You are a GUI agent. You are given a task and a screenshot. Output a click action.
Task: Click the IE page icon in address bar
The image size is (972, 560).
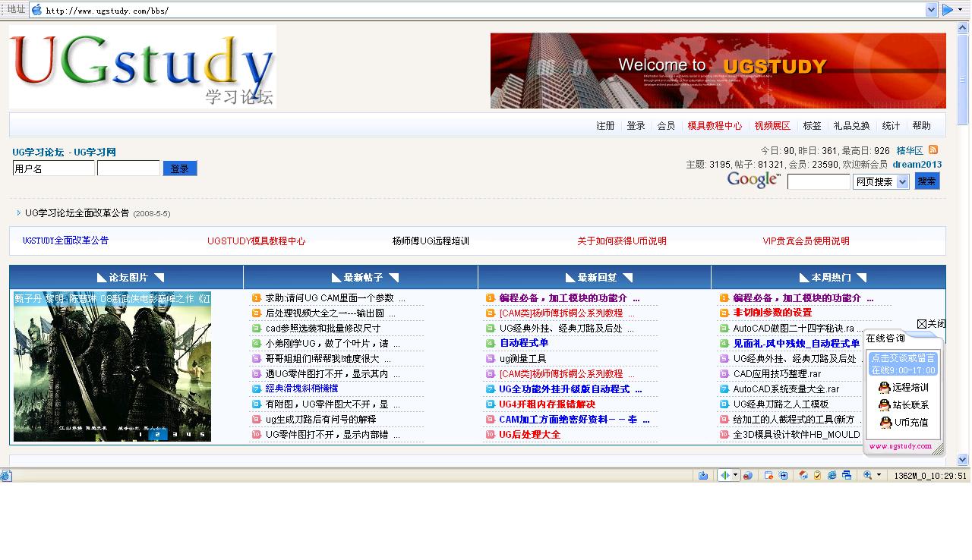coord(36,10)
